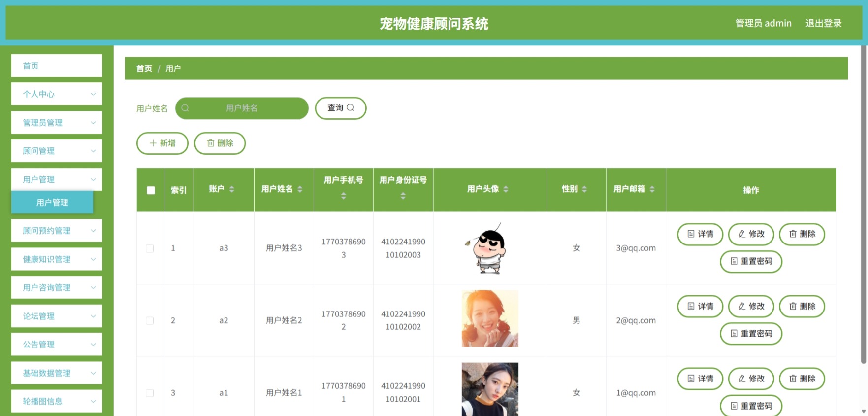Click the 操作 column header
This screenshot has width=868, height=416.
click(x=751, y=190)
